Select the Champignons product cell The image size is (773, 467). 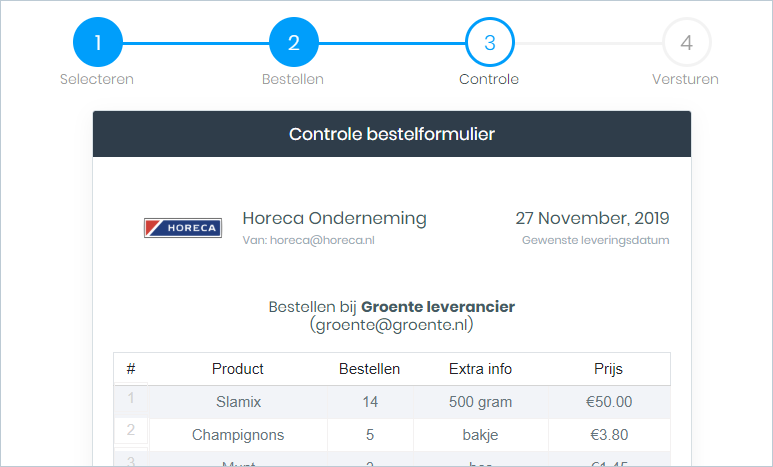(238, 435)
